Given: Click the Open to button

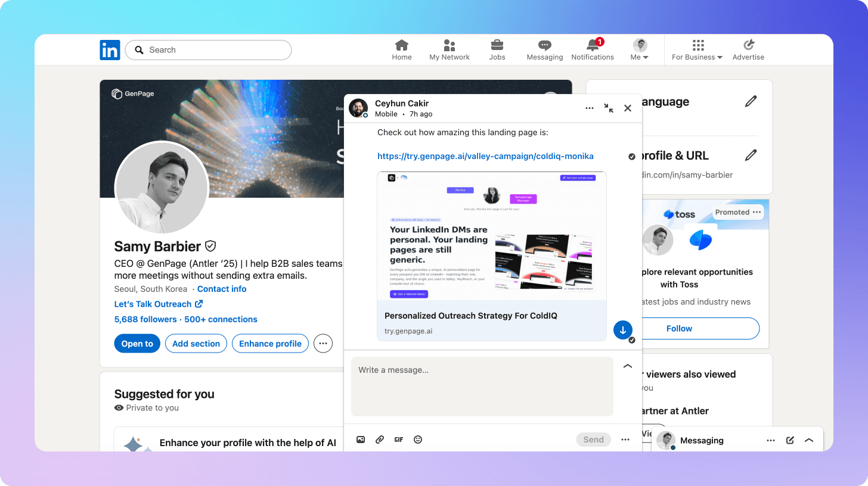Looking at the screenshot, I should point(137,344).
